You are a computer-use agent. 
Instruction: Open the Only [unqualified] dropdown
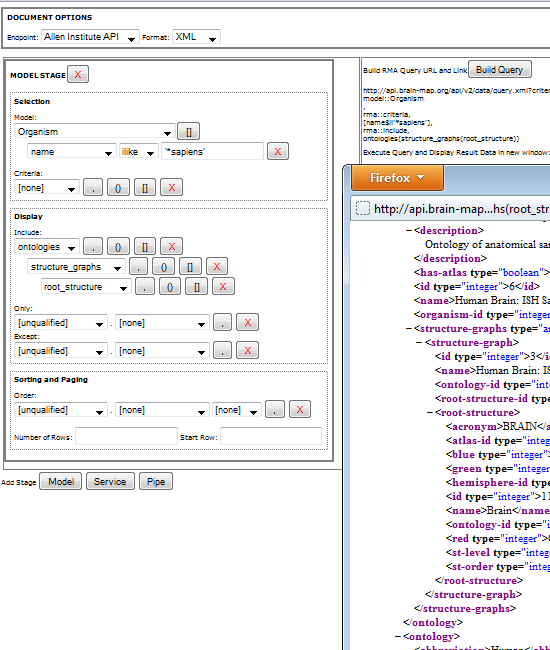61,323
